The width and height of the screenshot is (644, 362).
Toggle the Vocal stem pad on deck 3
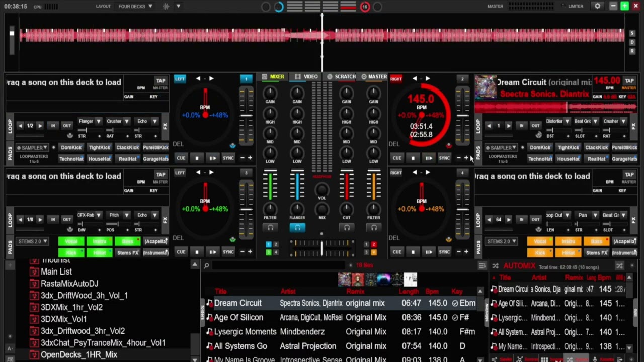tap(71, 241)
